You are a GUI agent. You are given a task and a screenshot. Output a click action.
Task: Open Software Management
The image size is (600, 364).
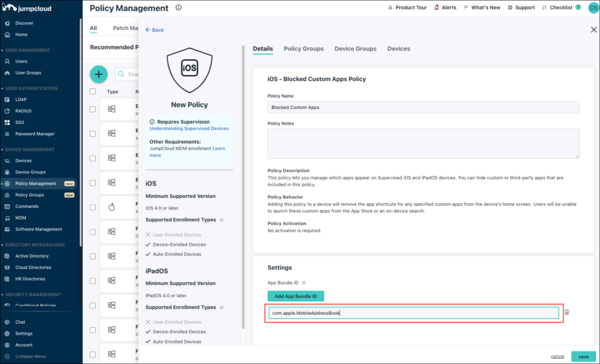tap(38, 230)
